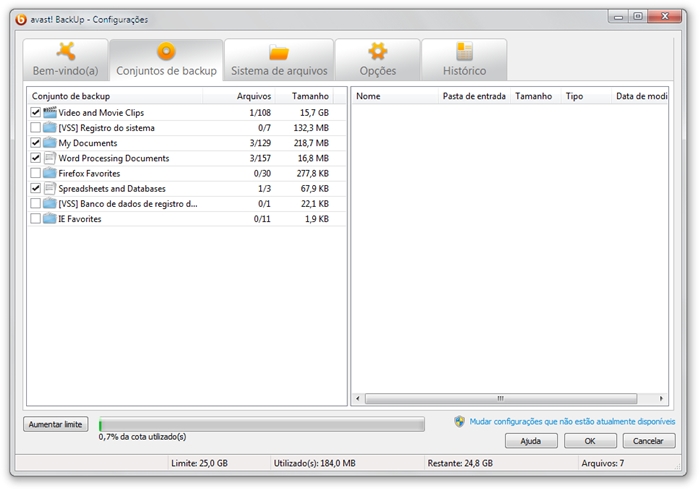Screen dimensions: 700x490
Task: Click the My Documents folder icon
Action: [x=50, y=143]
